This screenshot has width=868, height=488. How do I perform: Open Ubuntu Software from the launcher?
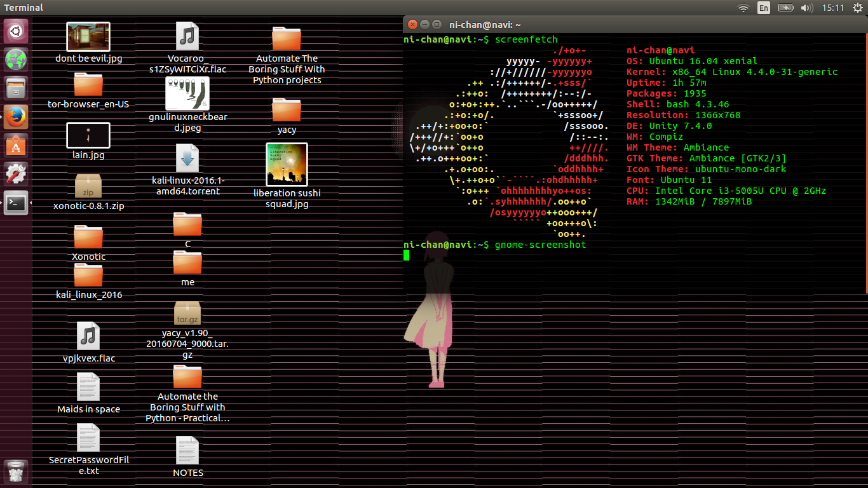[x=16, y=146]
